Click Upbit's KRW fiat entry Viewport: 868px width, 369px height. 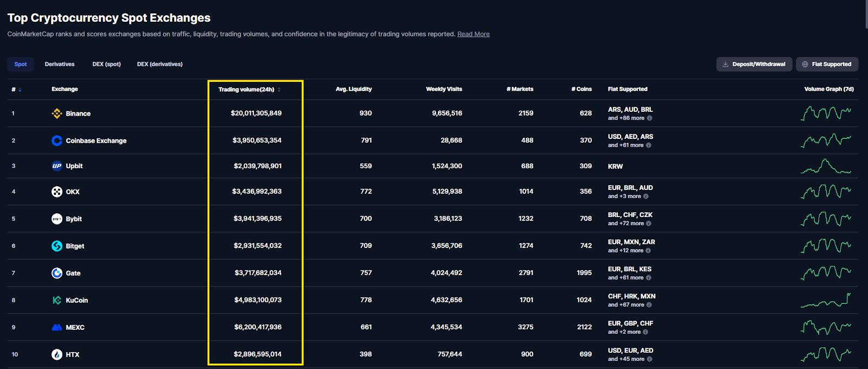point(615,167)
